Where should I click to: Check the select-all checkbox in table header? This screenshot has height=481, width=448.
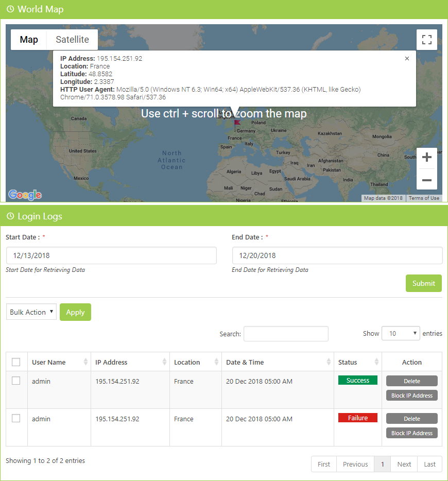[x=16, y=362]
